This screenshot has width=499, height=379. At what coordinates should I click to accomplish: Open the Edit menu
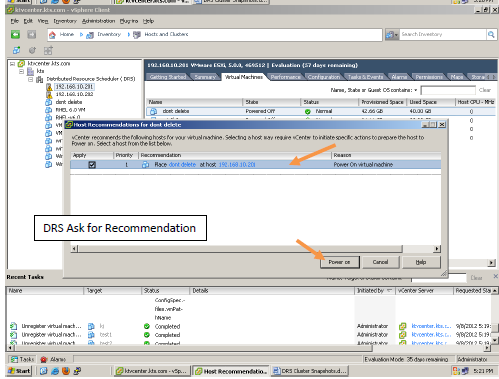click(28, 21)
